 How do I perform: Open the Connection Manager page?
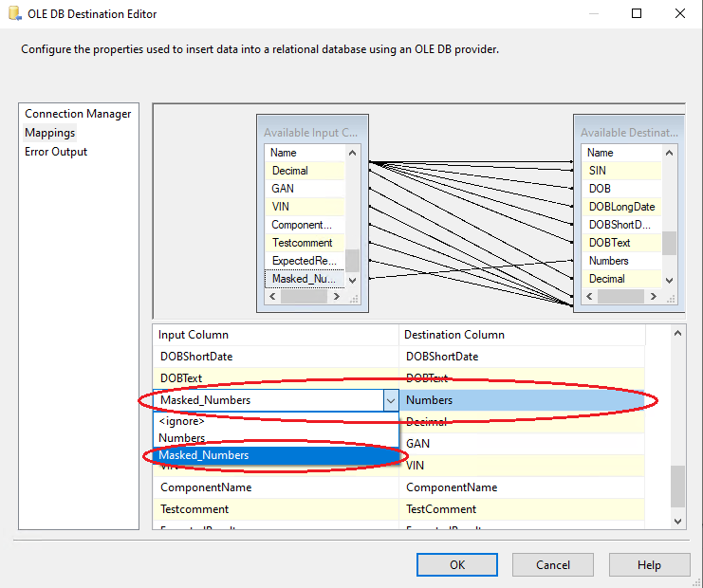[78, 114]
